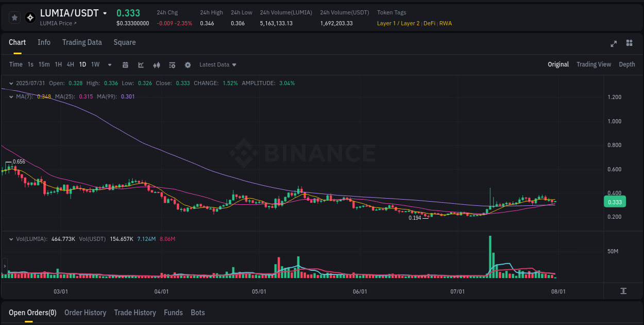Screen dimensions: 644x325
Task: Open the chart settings gear icon
Action: (188, 64)
